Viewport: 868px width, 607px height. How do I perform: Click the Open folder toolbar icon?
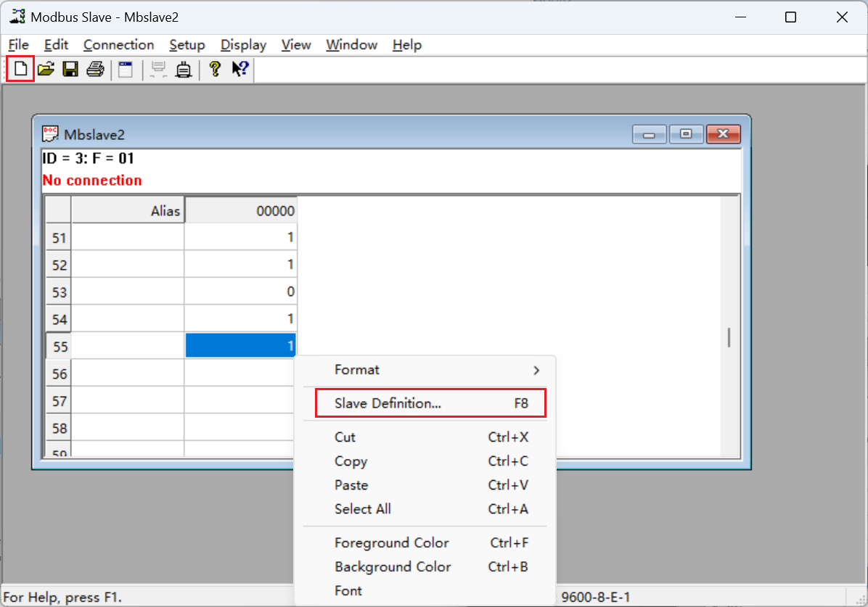pyautogui.click(x=46, y=70)
